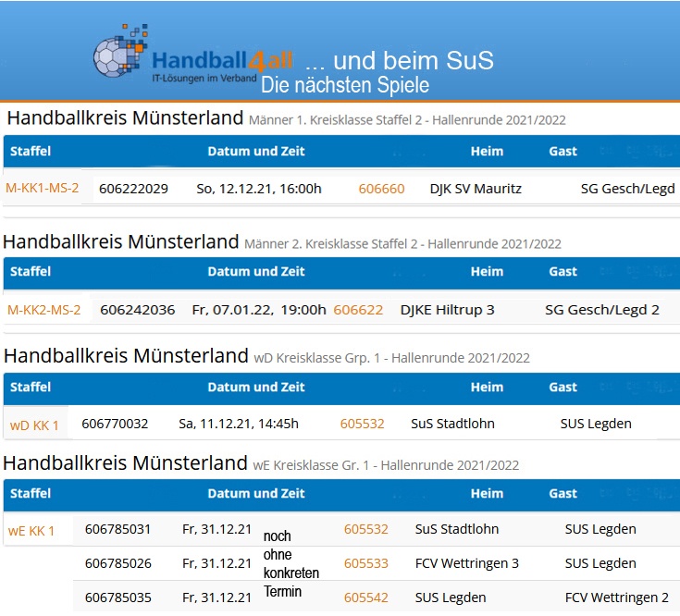Open venue link 605533
This screenshot has width=680, height=616.
tap(366, 563)
